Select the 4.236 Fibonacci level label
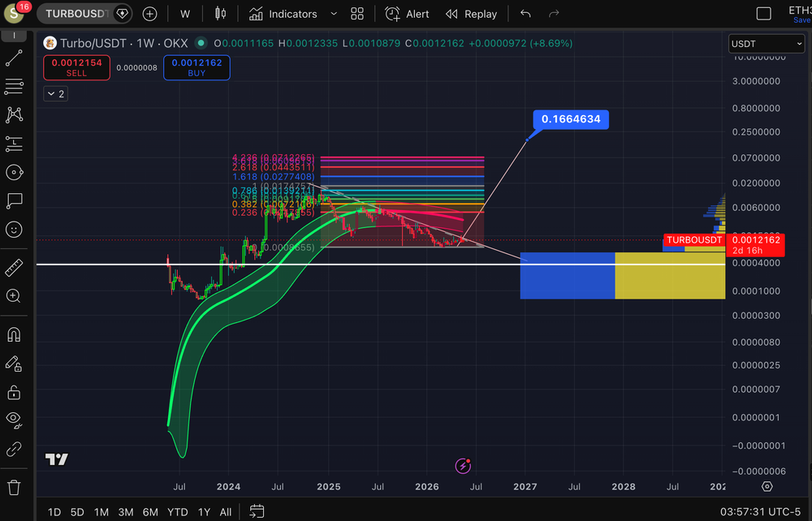Screen dimensions: 812x521 pyautogui.click(x=273, y=157)
